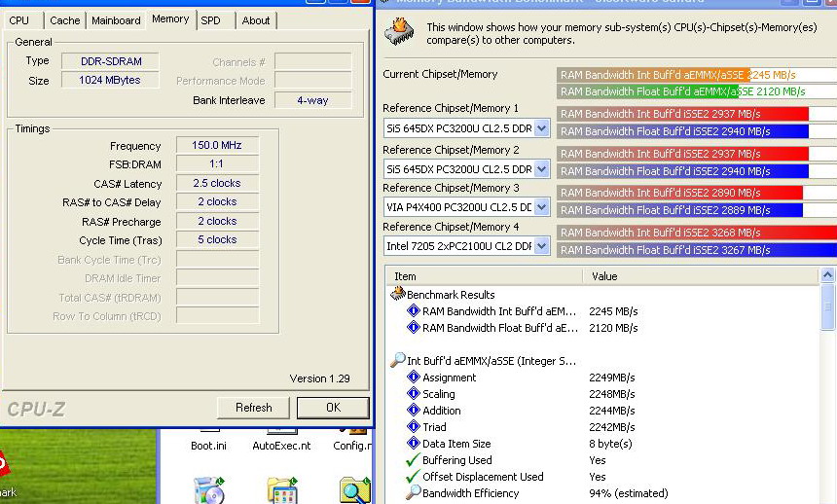Image resolution: width=837 pixels, height=504 pixels.
Task: Click the flaming memory chip benchmark icon
Action: pos(399,32)
